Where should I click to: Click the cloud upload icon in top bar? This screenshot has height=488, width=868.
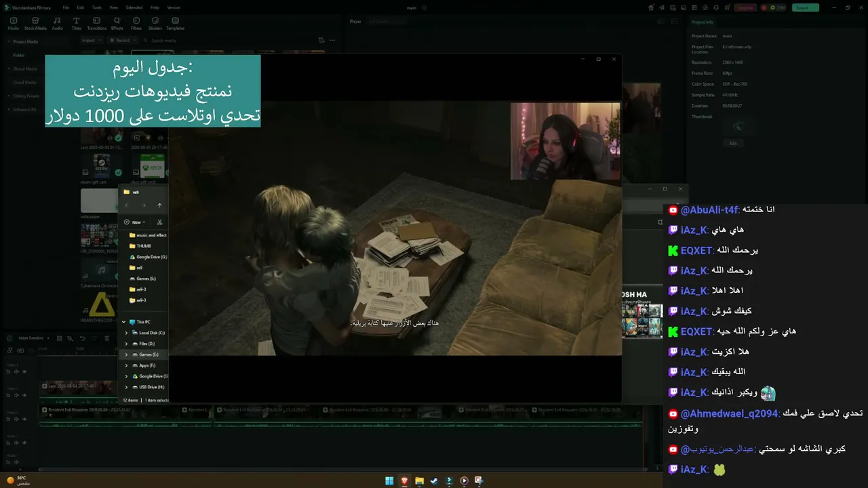coord(707,7)
